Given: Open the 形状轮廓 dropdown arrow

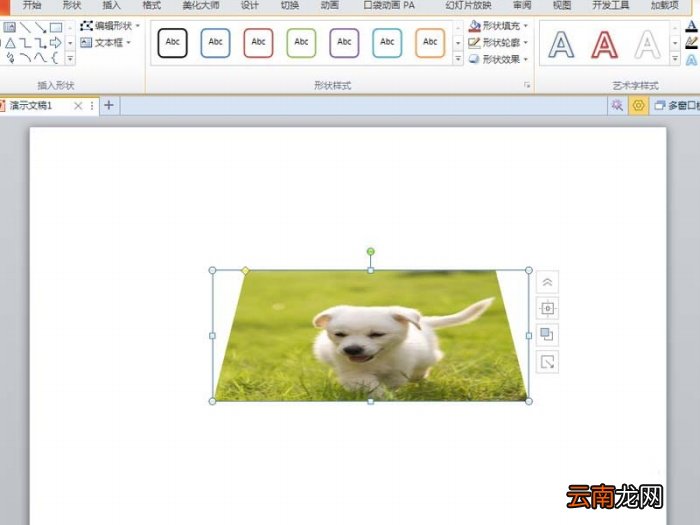Looking at the screenshot, I should [525, 42].
